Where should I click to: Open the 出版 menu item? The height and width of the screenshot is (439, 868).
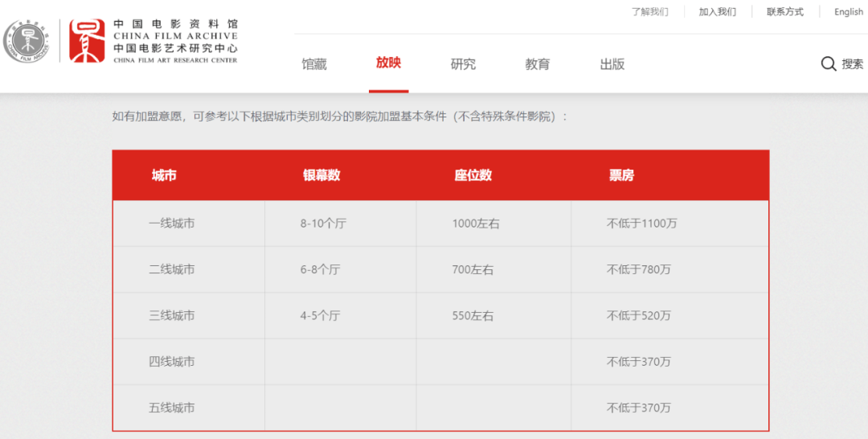(612, 64)
